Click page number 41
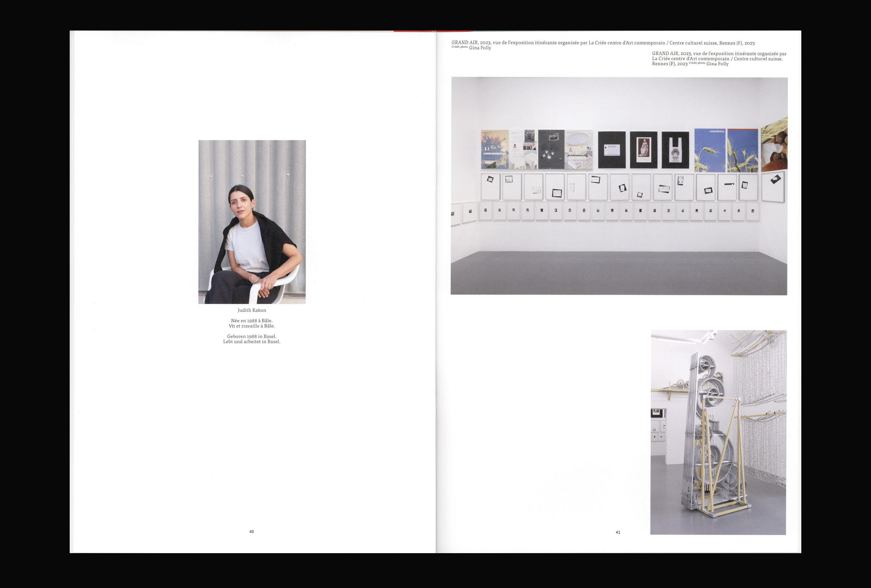The image size is (871, 588). 618,532
